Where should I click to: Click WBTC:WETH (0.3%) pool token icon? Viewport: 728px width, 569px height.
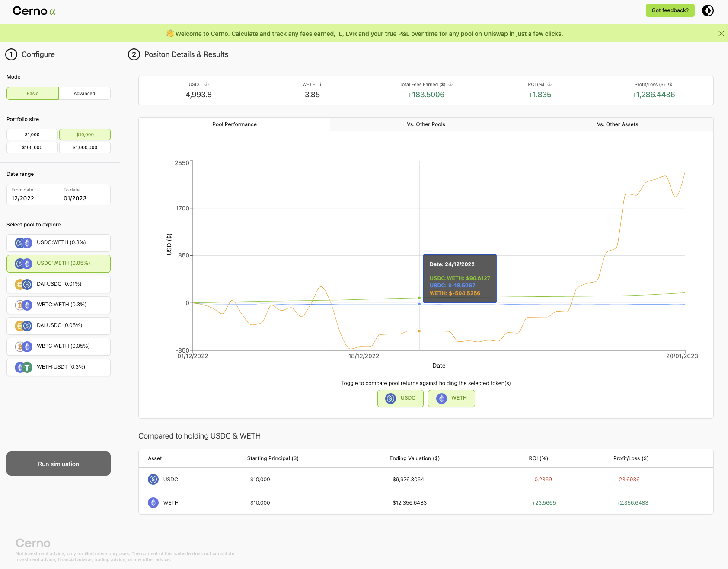(x=23, y=305)
